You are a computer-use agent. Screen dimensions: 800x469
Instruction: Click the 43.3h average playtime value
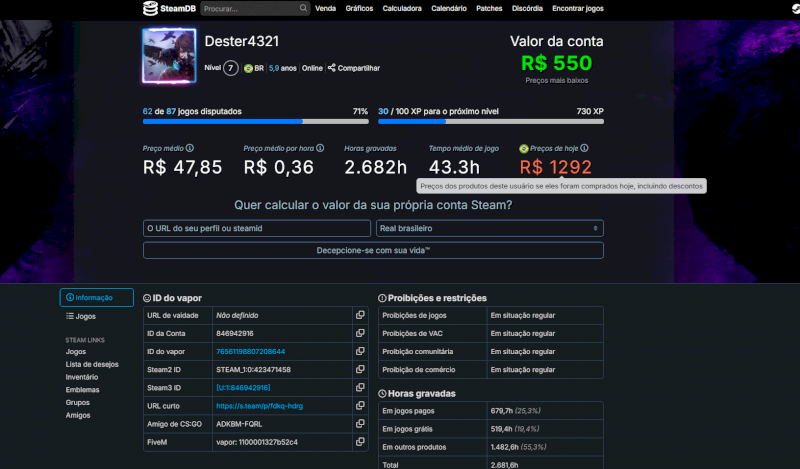pyautogui.click(x=454, y=167)
